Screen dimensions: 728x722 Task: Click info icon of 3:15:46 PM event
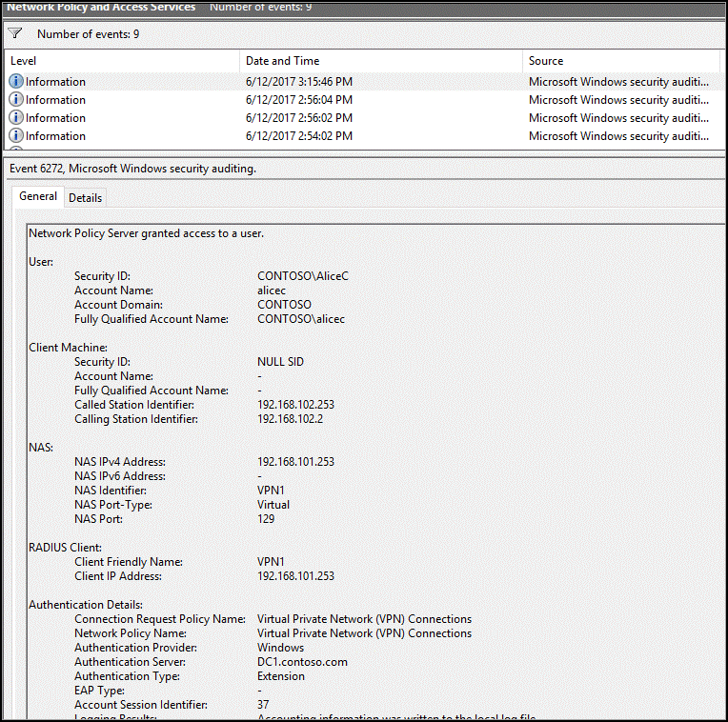(x=16, y=81)
